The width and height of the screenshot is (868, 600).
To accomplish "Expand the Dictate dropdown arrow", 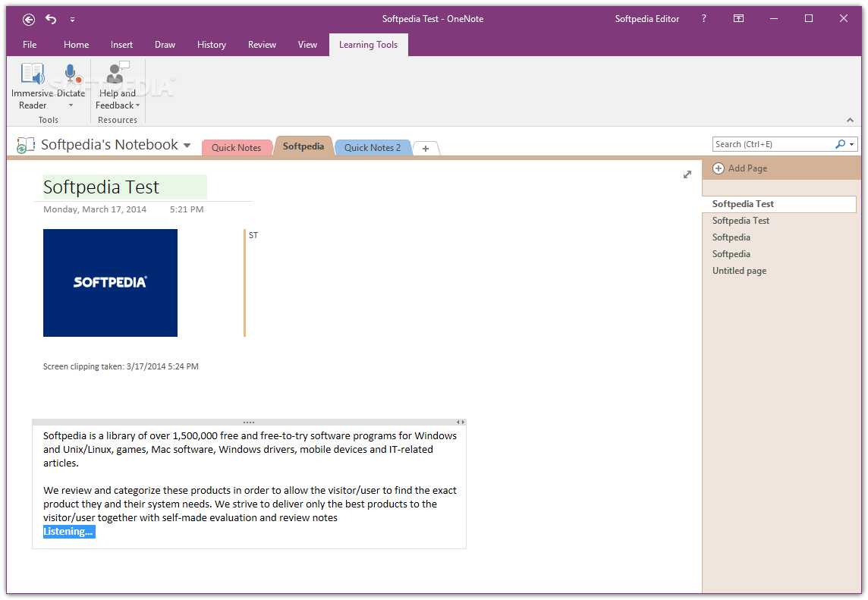I will (x=71, y=105).
